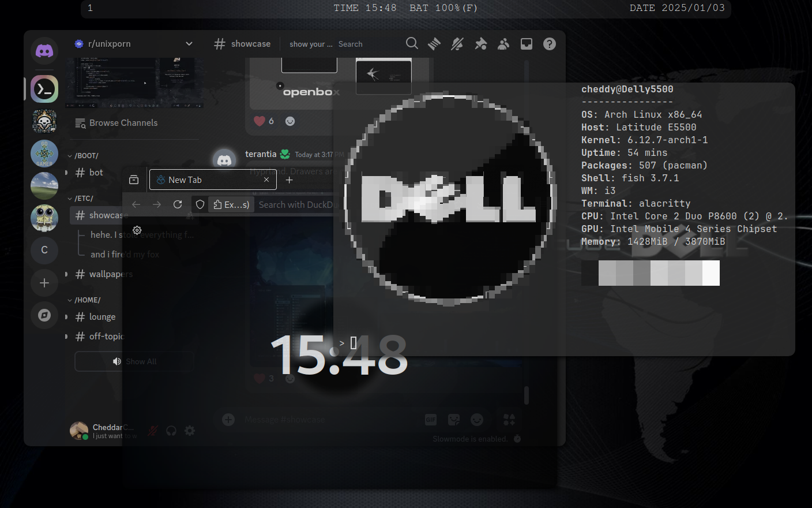812x508 pixels.
Task: Open the browser tab overview icon
Action: (x=134, y=180)
